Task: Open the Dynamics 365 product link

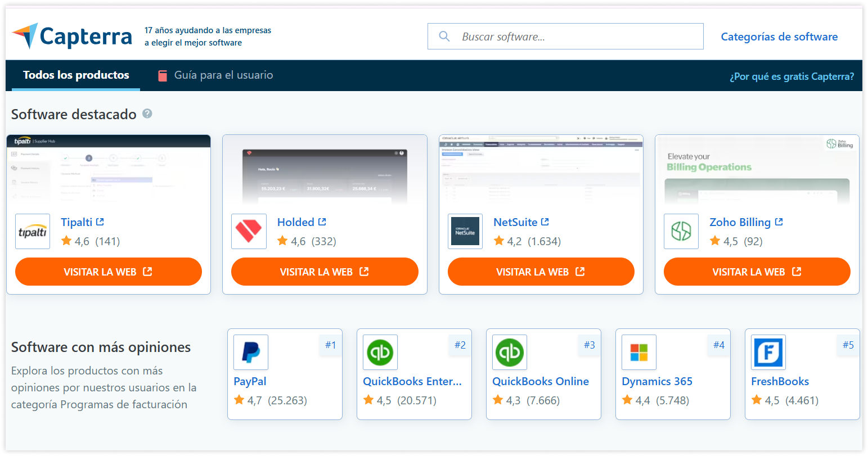Action: (657, 381)
